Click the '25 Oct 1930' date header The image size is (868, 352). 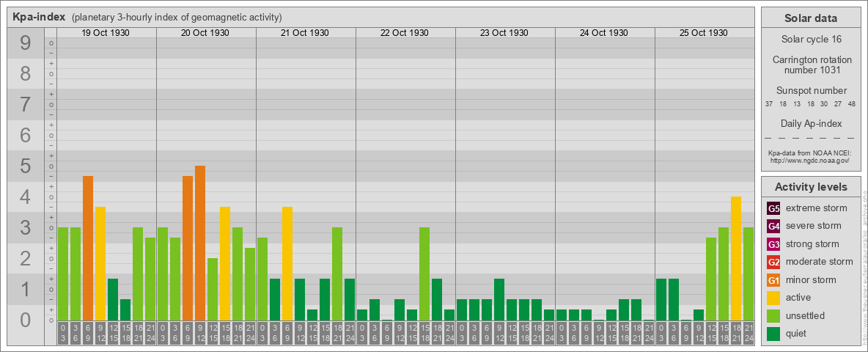tap(703, 33)
